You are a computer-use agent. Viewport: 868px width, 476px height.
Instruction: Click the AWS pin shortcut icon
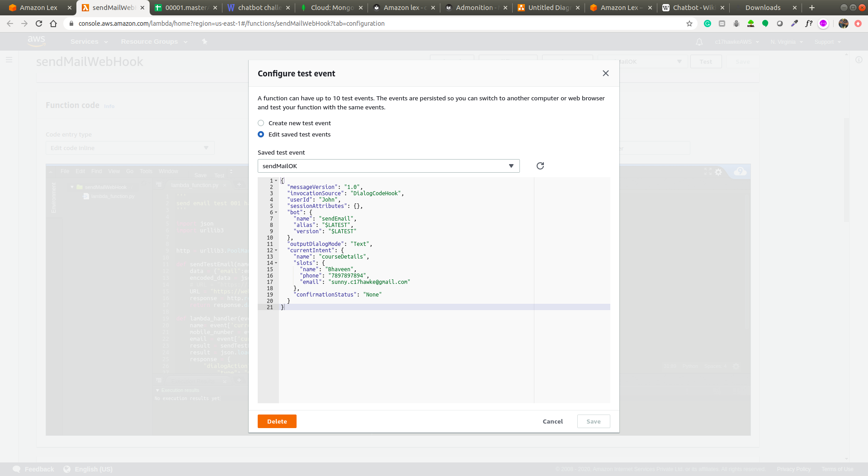click(x=204, y=42)
